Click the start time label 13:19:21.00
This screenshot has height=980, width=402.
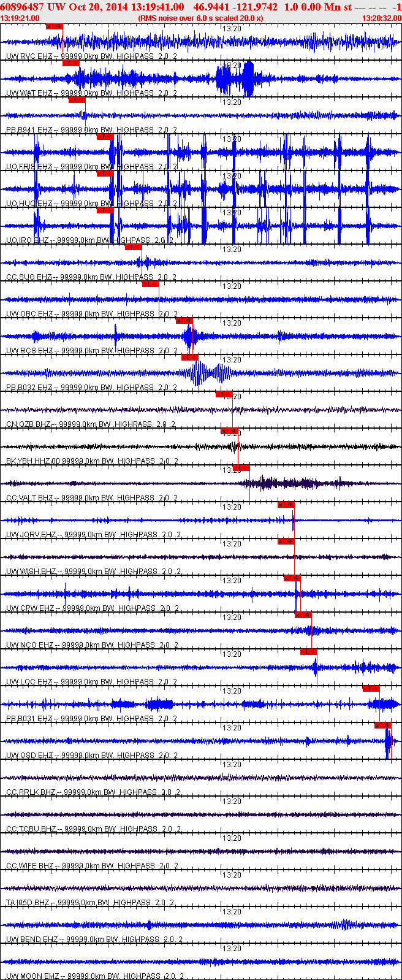click(x=20, y=18)
